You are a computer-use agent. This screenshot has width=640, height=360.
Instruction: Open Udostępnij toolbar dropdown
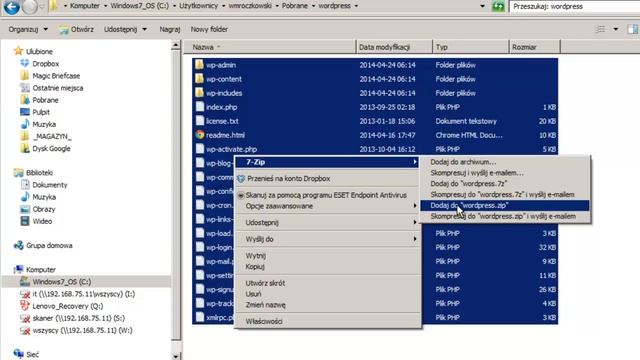click(125, 29)
